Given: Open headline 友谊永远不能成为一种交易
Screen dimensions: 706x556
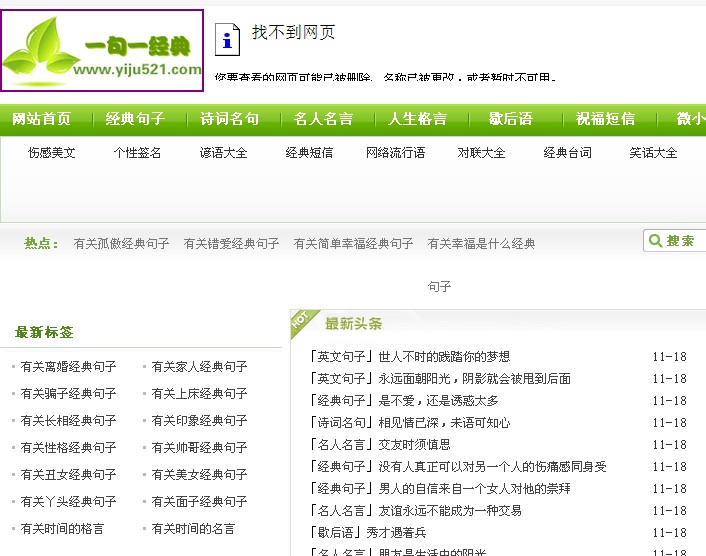Looking at the screenshot, I should point(450,511).
